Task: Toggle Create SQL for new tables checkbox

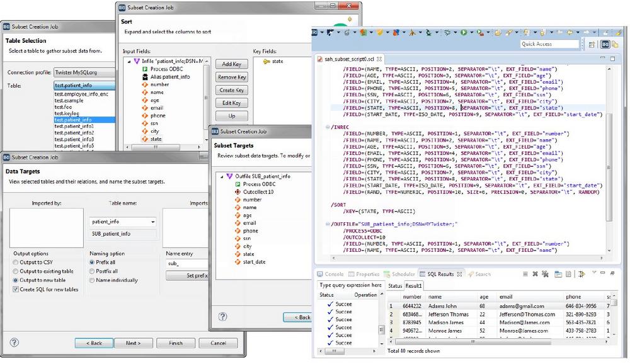Action: (x=16, y=289)
